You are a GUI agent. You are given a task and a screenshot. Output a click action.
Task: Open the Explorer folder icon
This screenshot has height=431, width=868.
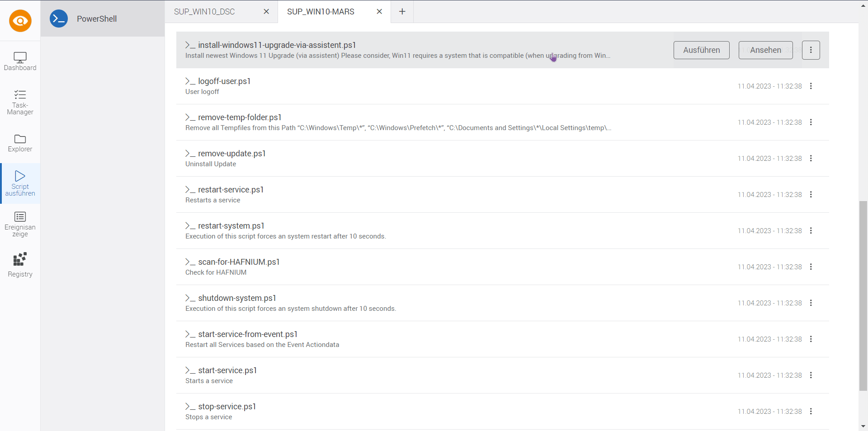[20, 143]
